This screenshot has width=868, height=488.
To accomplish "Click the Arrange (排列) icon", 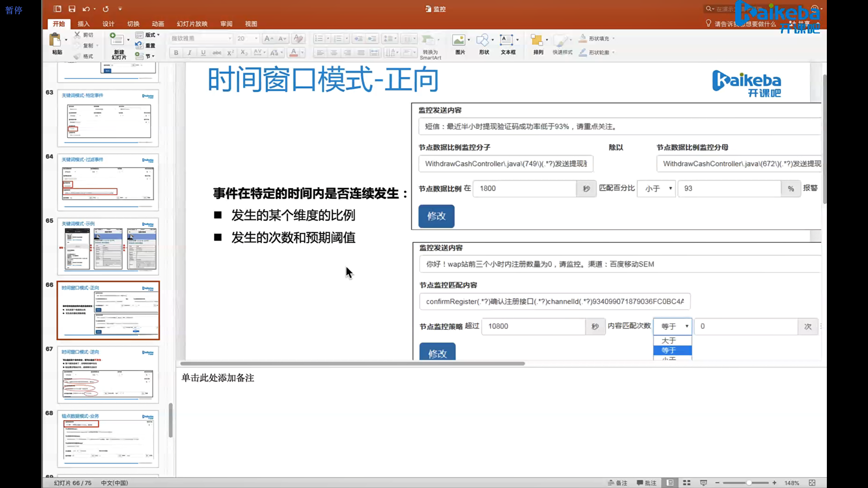I will [537, 40].
